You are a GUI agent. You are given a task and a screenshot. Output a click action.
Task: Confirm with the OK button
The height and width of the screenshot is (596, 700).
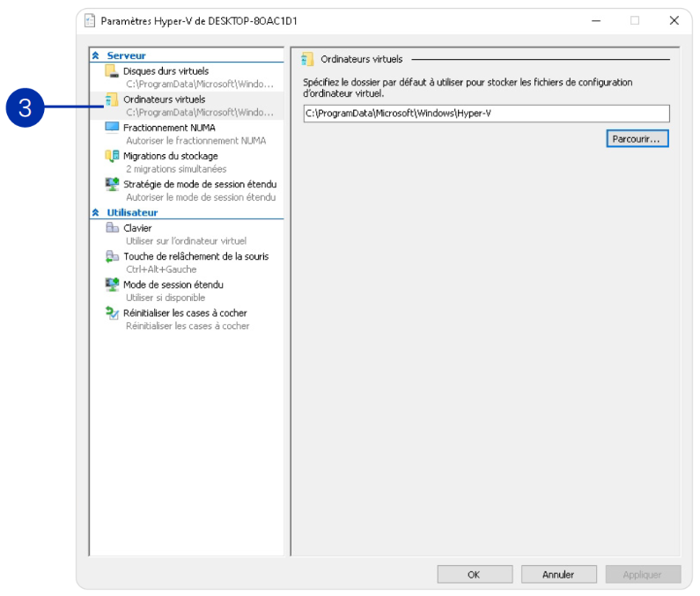tap(475, 575)
